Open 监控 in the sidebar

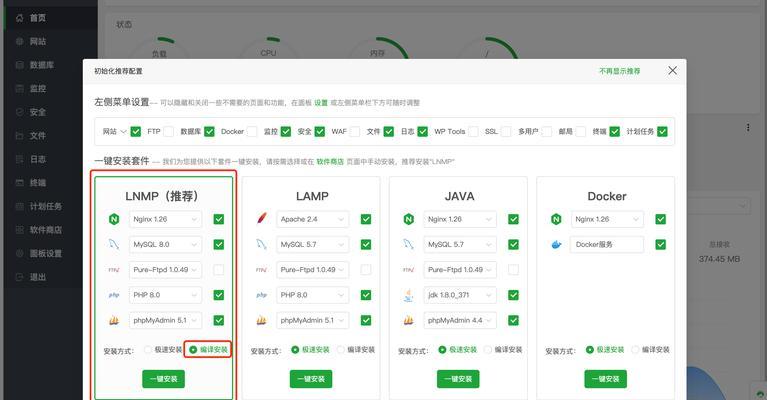coord(49,89)
